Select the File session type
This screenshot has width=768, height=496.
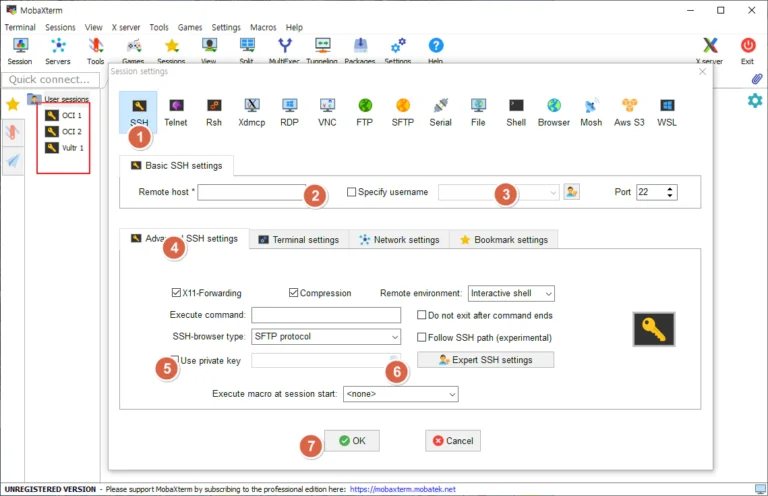pyautogui.click(x=478, y=112)
